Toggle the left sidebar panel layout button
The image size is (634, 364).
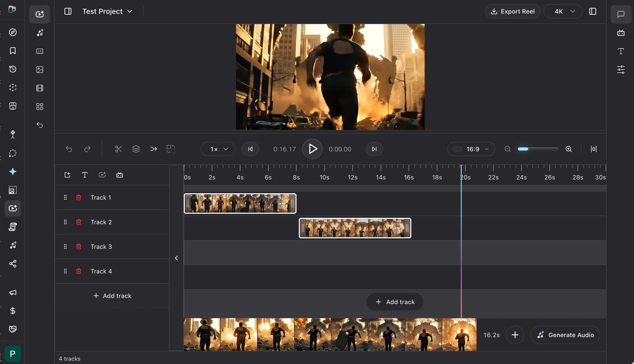click(68, 11)
